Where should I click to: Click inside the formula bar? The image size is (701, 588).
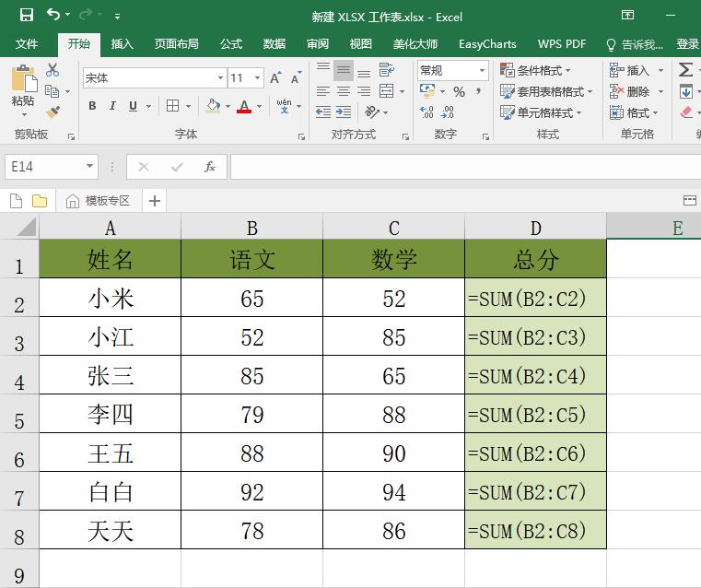click(x=465, y=167)
